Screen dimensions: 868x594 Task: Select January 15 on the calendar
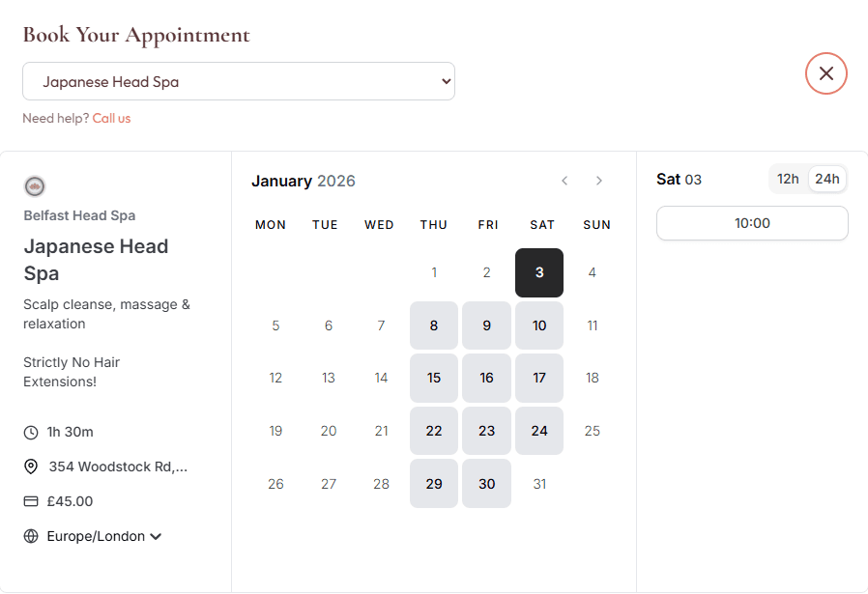(x=434, y=378)
